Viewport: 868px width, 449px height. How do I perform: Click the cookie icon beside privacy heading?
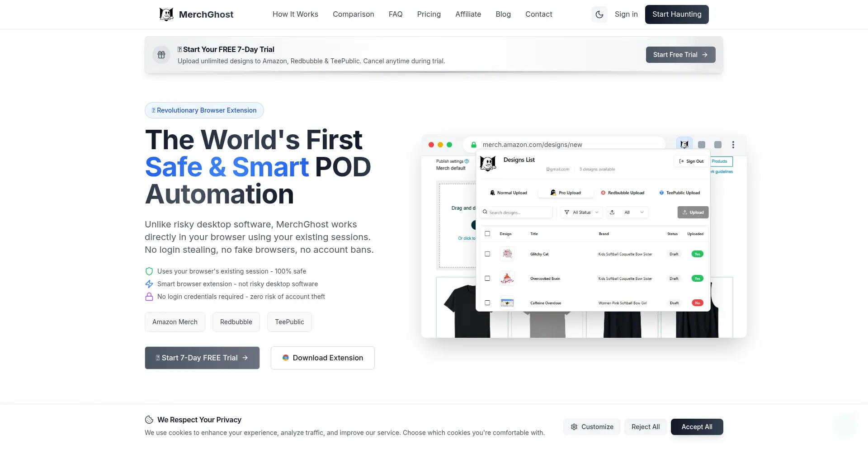coord(149,420)
